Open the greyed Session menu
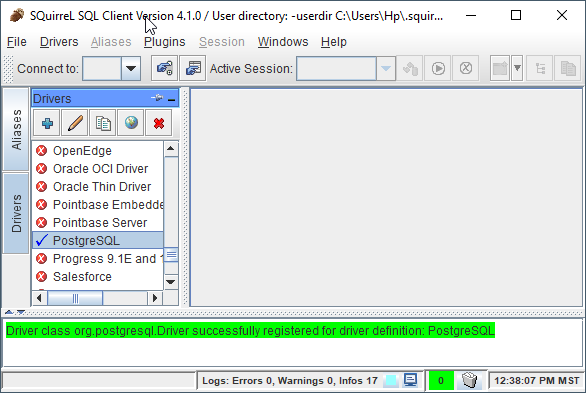Screen dimensions: 586x393 point(222,42)
